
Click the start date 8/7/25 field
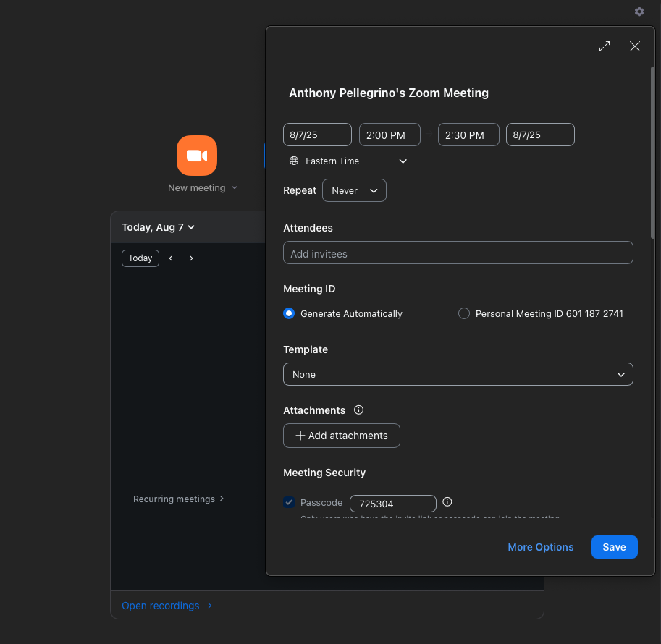coord(317,135)
